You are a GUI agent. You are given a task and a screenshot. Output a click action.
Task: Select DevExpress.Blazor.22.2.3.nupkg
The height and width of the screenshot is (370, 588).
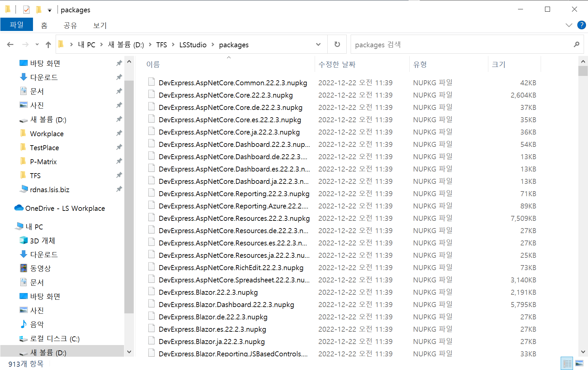pos(208,292)
